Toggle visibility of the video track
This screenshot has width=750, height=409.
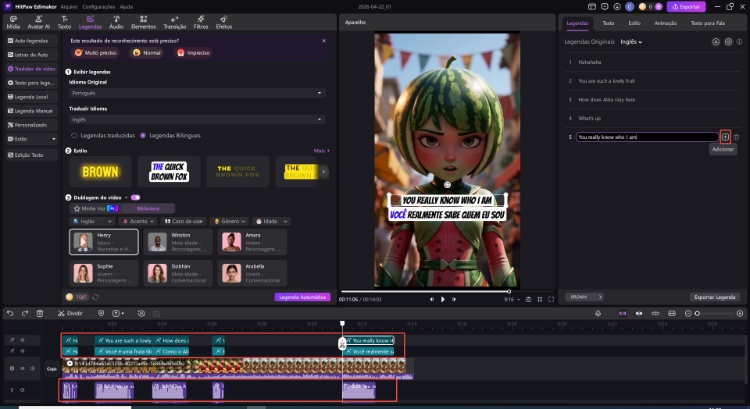tap(22, 368)
